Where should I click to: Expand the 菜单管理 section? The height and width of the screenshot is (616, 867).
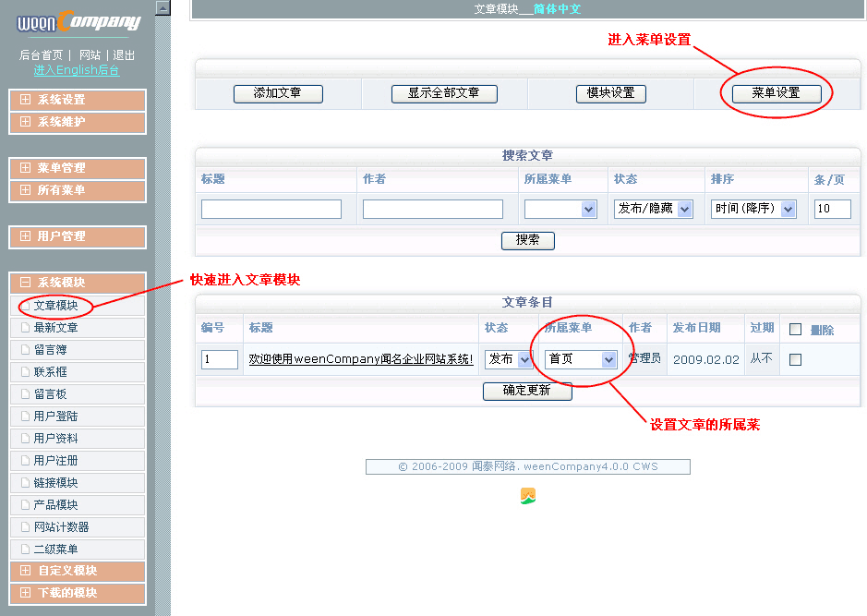tap(78, 168)
